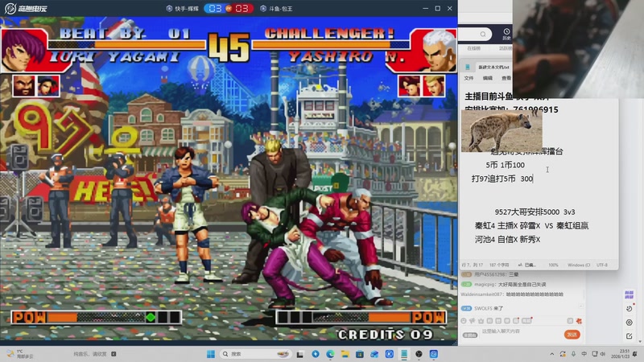Click the edit pencil icon in right sidebar

[629, 336]
